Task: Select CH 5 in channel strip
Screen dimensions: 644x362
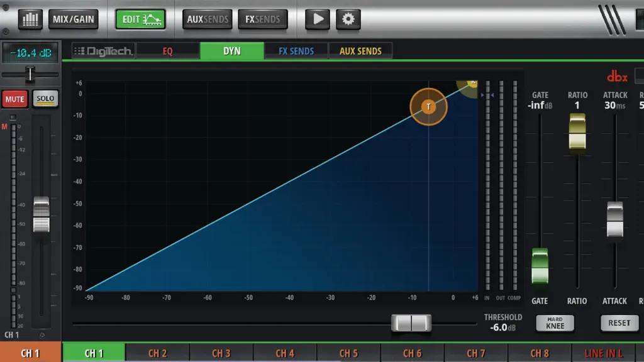Action: point(348,353)
